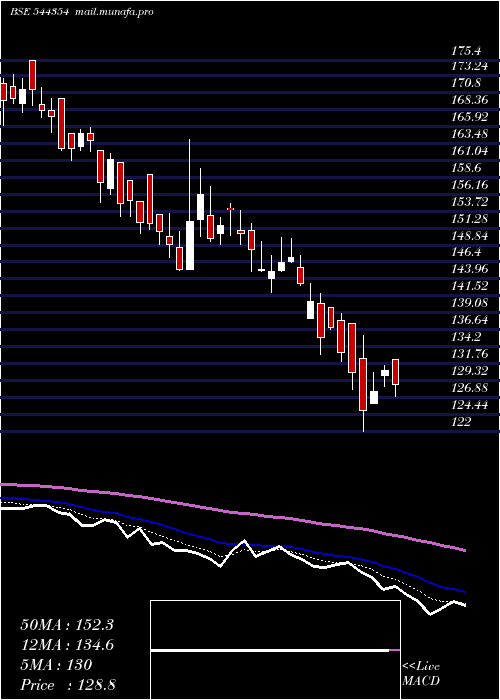The image size is (500, 700).
Task: Click the white MACD panel box
Action: pos(275,650)
